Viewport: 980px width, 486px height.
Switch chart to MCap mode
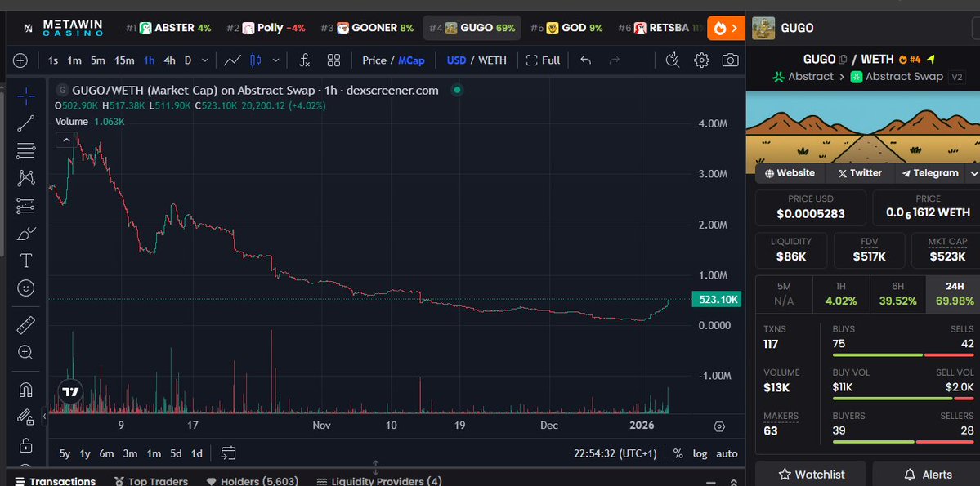(411, 60)
